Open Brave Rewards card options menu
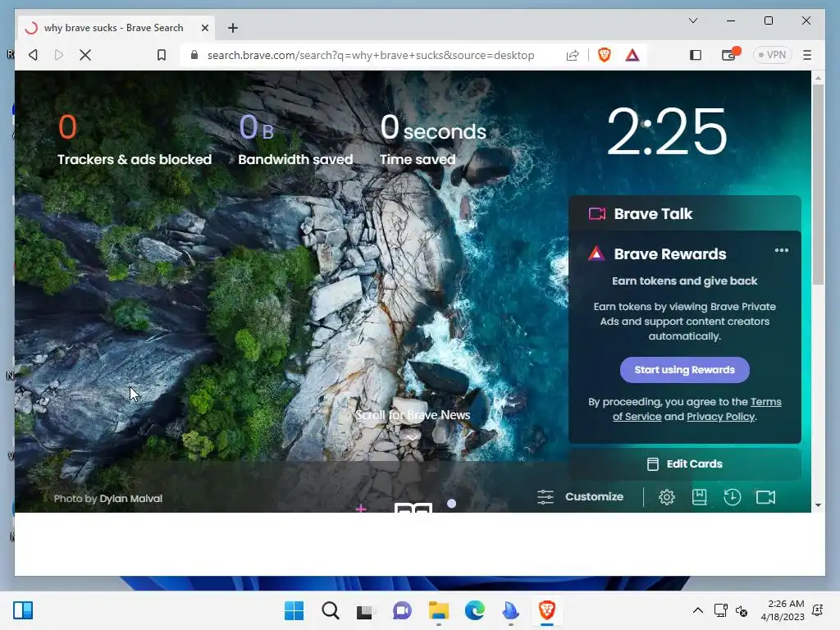 click(x=782, y=250)
